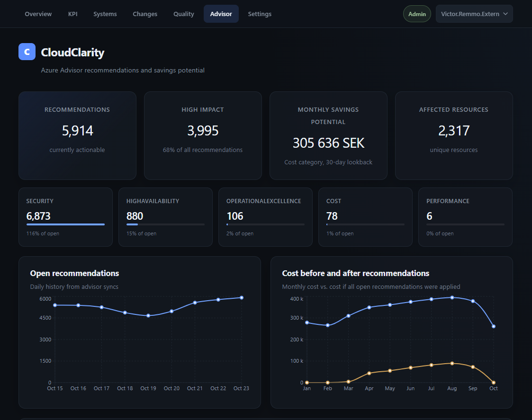Image resolution: width=532 pixels, height=420 pixels.
Task: Click 'Daily history from advisor syncs' text
Action: coord(74,286)
